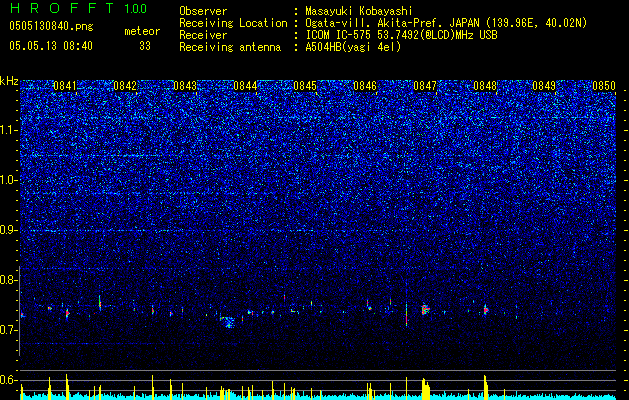Click the version number 1.0.0
Image resolution: width=629 pixels, height=400 pixels.
pos(135,8)
